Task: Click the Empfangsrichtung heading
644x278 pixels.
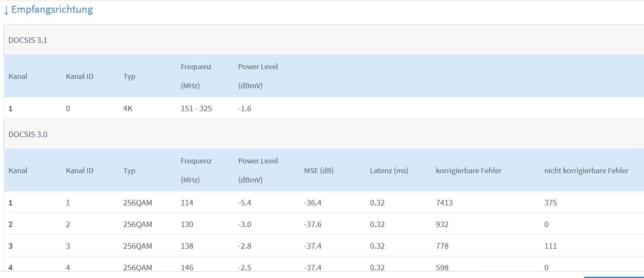Action: (52, 10)
